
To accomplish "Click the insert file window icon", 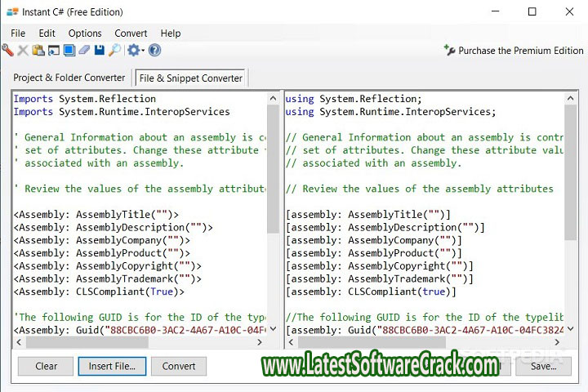I will click(x=54, y=51).
